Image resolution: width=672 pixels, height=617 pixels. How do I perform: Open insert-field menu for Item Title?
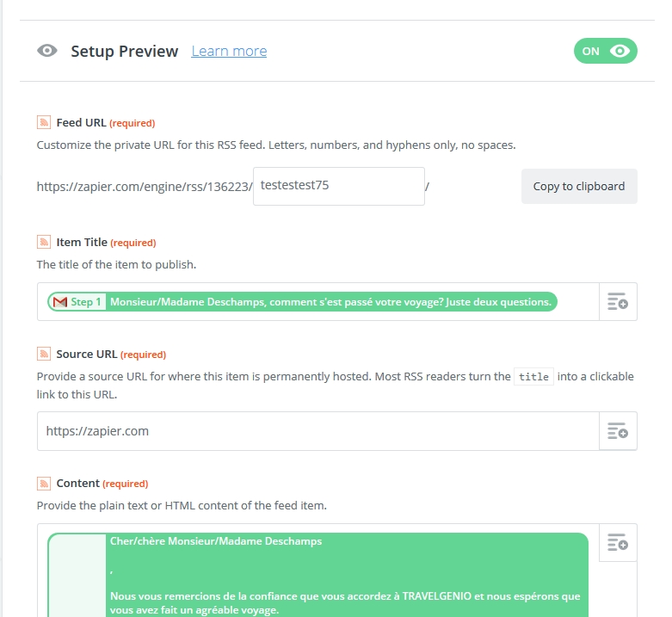(x=618, y=302)
